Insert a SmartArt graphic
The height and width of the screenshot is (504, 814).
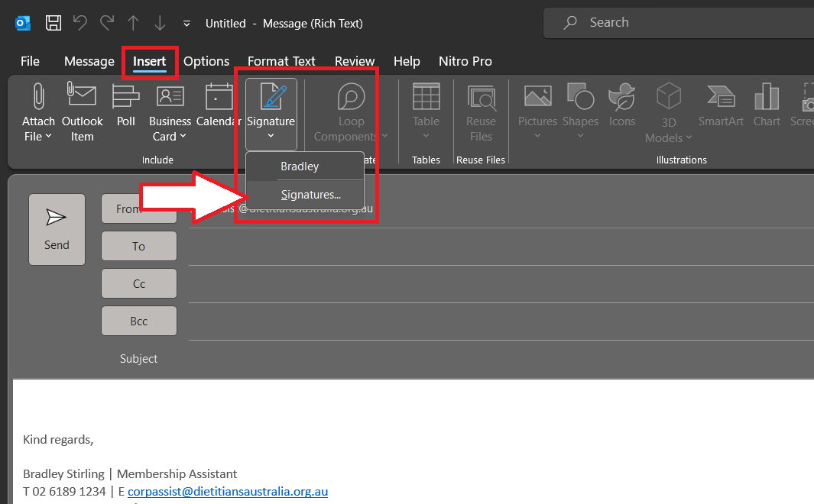point(720,107)
